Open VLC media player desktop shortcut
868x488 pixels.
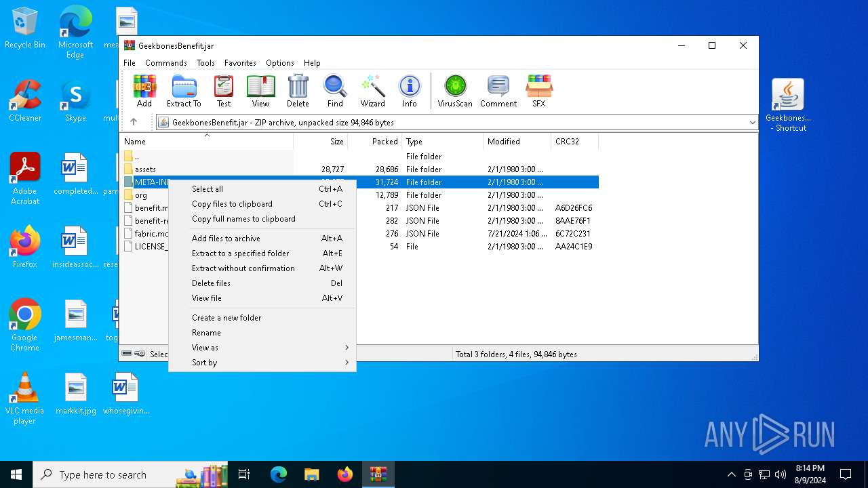(x=25, y=399)
